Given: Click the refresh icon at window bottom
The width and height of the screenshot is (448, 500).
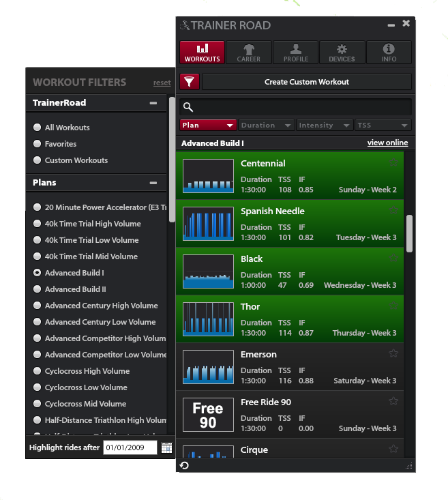Looking at the screenshot, I should pyautogui.click(x=184, y=466).
